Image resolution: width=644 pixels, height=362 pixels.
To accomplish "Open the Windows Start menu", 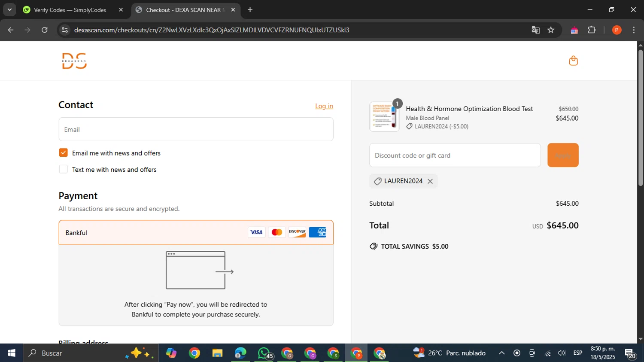I will (12, 353).
